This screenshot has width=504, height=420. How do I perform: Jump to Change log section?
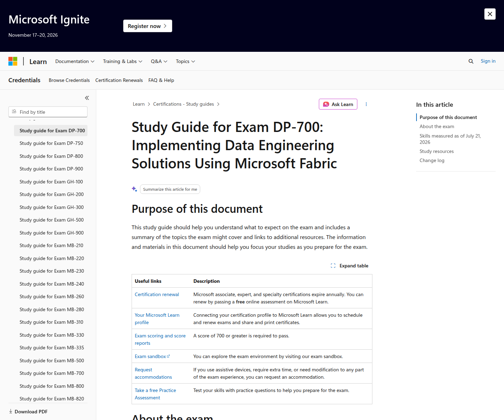tap(432, 160)
